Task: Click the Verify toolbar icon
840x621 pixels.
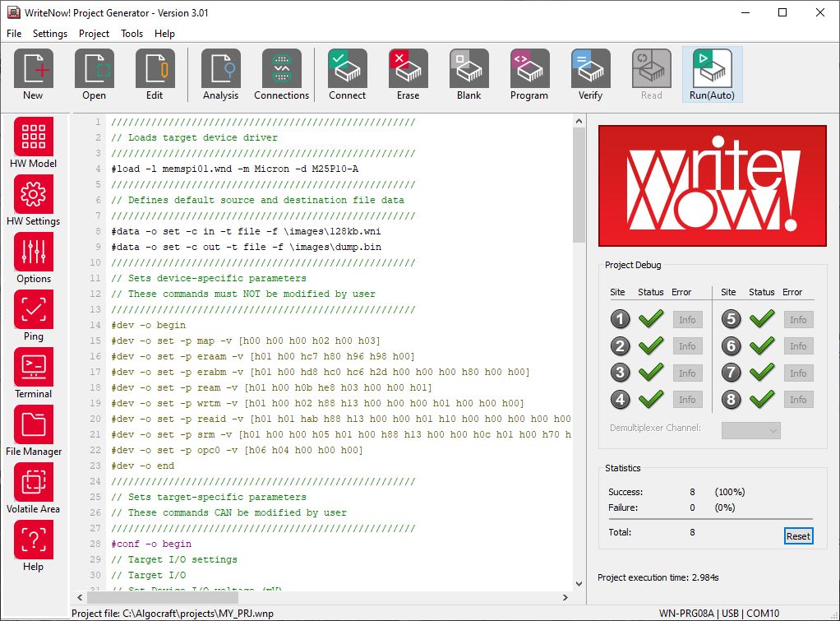Action: pyautogui.click(x=590, y=74)
